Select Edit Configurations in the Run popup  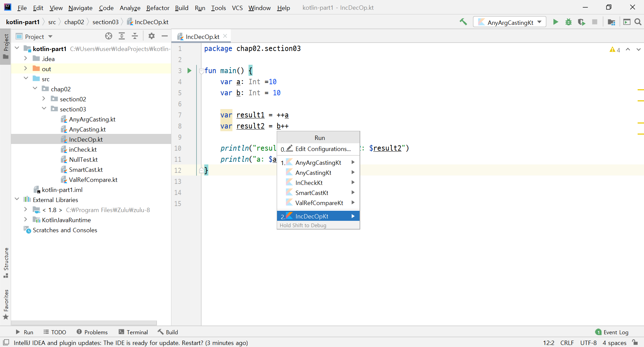(318, 149)
